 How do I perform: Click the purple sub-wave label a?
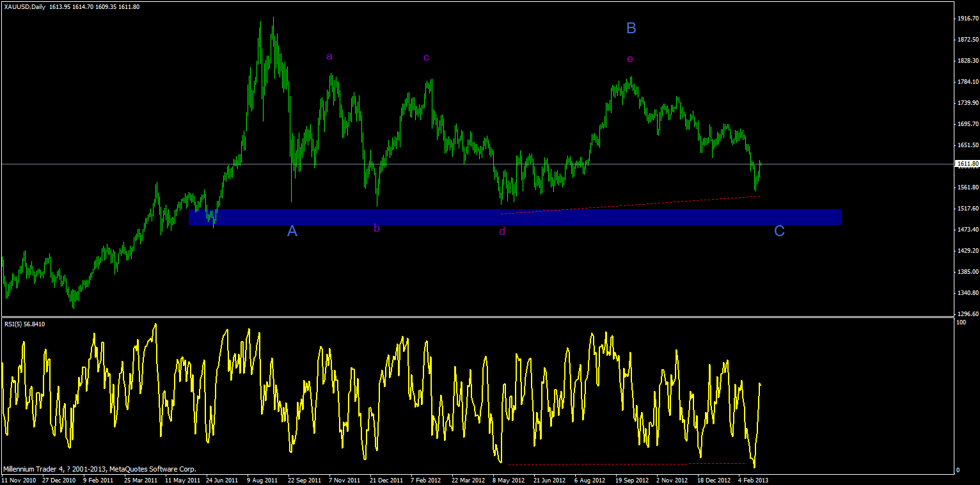pos(329,57)
